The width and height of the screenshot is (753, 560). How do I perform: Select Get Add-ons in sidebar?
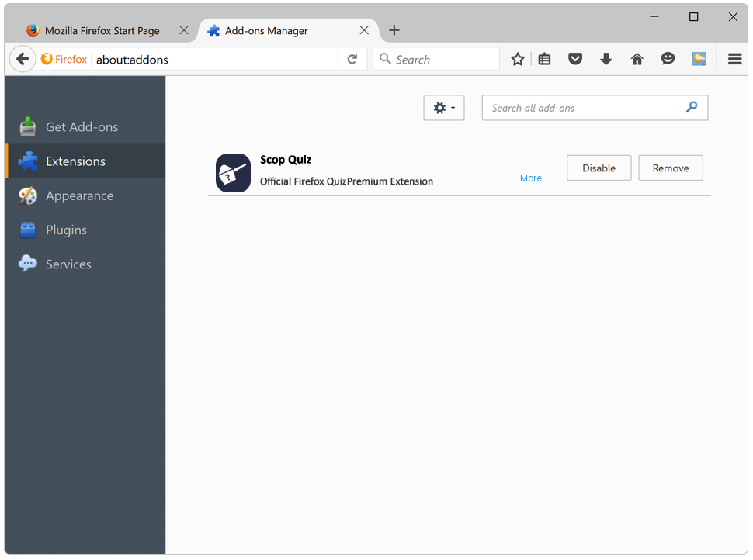tap(82, 127)
